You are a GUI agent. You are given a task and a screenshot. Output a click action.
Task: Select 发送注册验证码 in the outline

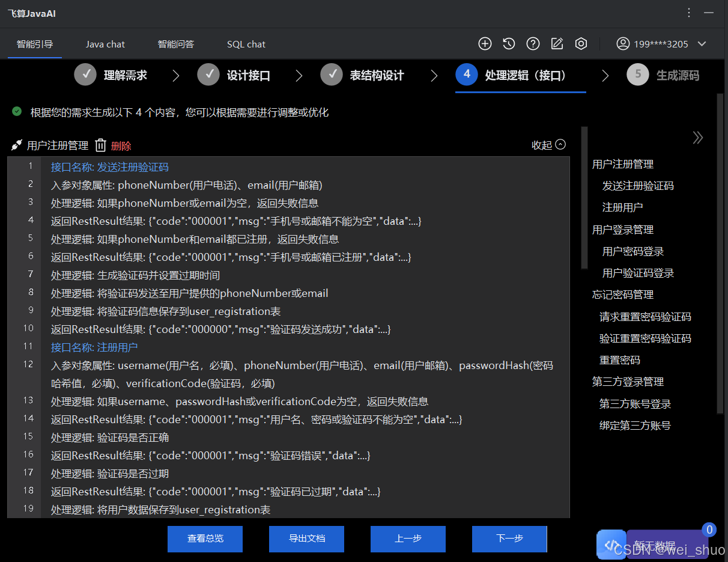point(638,186)
